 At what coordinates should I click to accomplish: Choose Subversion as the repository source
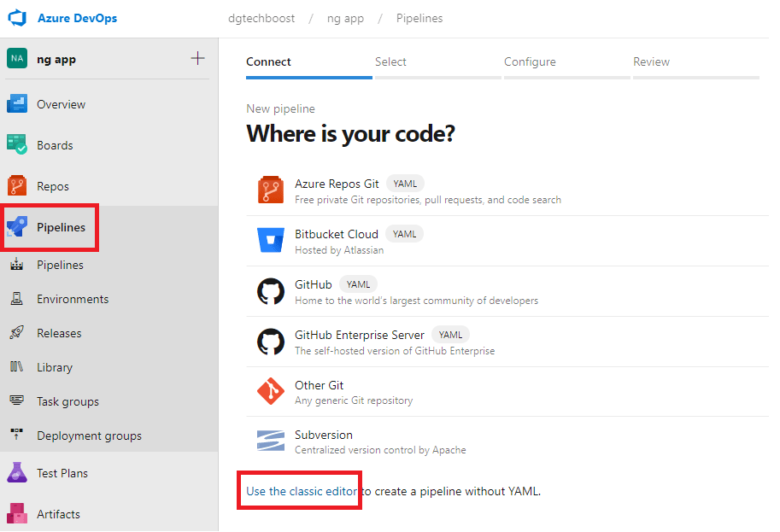coord(323,435)
